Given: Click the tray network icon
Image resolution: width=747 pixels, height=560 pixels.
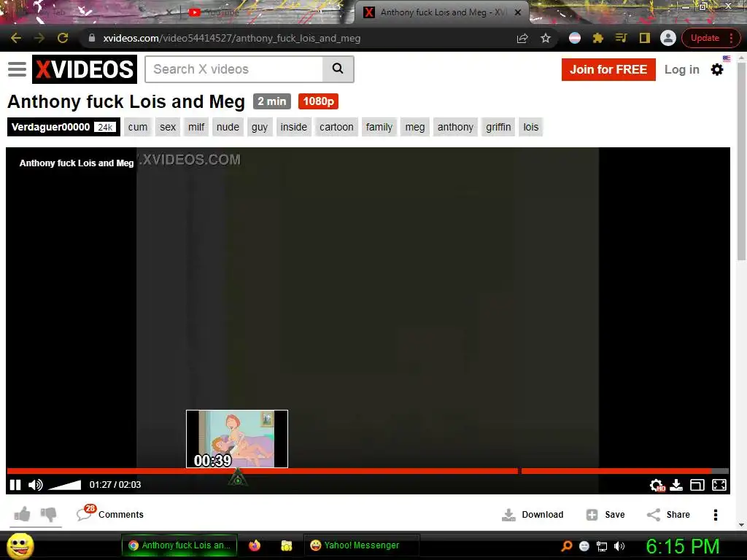Looking at the screenshot, I should click(602, 546).
